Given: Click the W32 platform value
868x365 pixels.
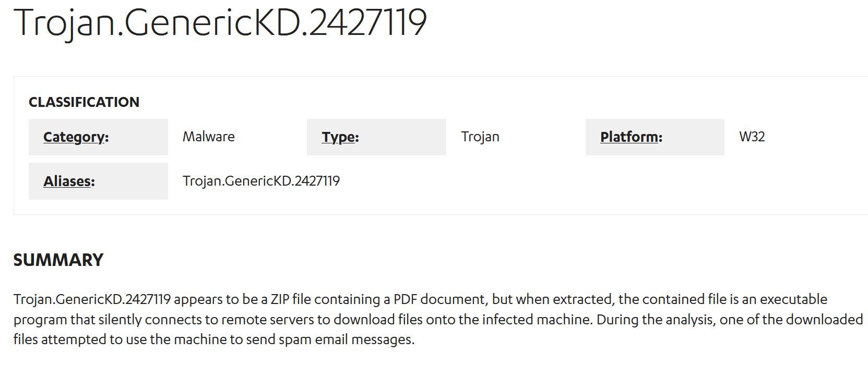Looking at the screenshot, I should [x=752, y=137].
